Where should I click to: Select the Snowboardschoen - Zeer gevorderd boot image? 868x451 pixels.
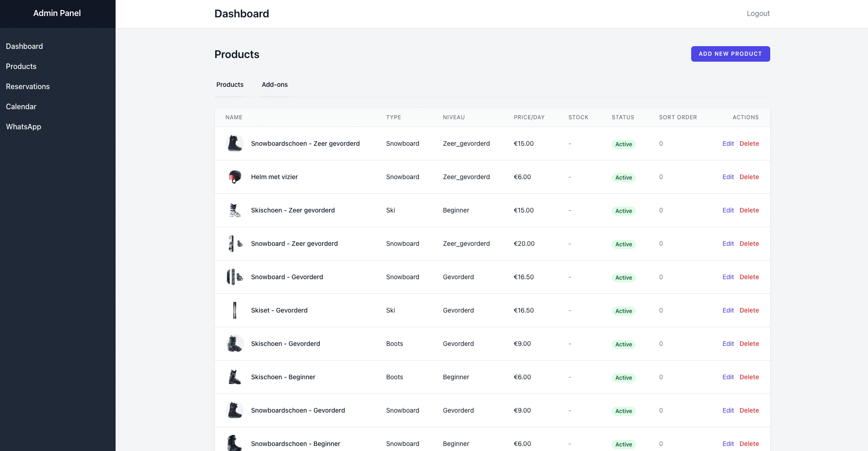235,143
